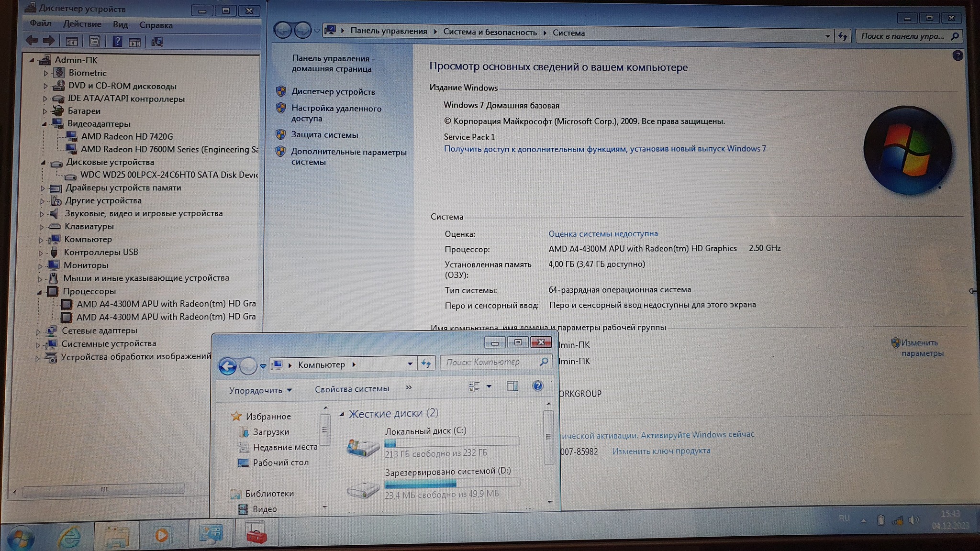Click scan for hardware changes toolbar icon

(x=157, y=42)
